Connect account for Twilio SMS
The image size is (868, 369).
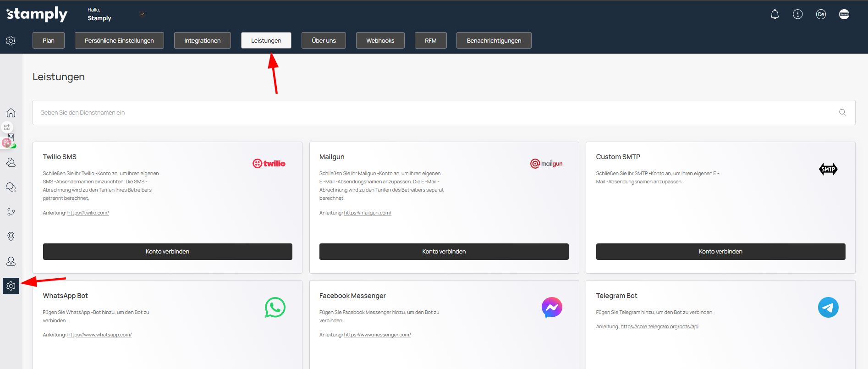pyautogui.click(x=167, y=252)
